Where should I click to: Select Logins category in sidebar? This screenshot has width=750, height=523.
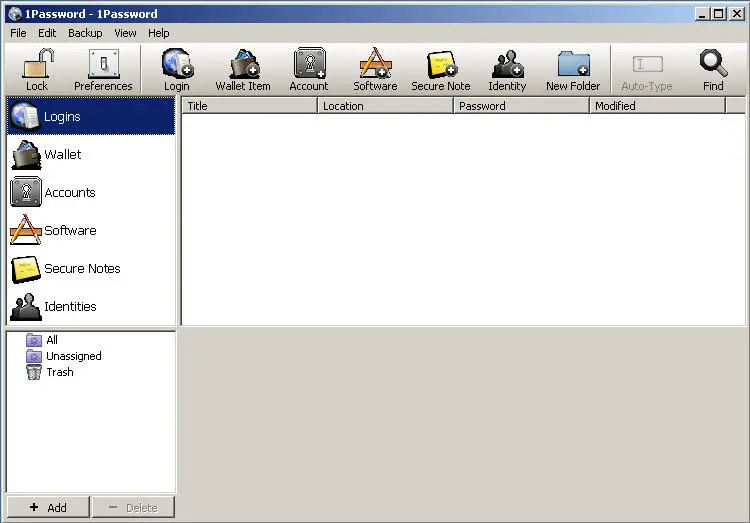tap(91, 116)
